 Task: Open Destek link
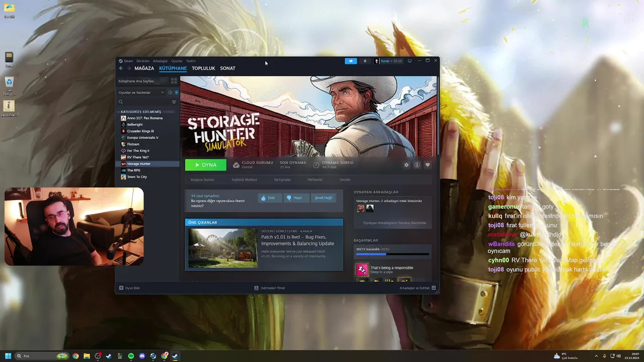pyautogui.click(x=345, y=179)
